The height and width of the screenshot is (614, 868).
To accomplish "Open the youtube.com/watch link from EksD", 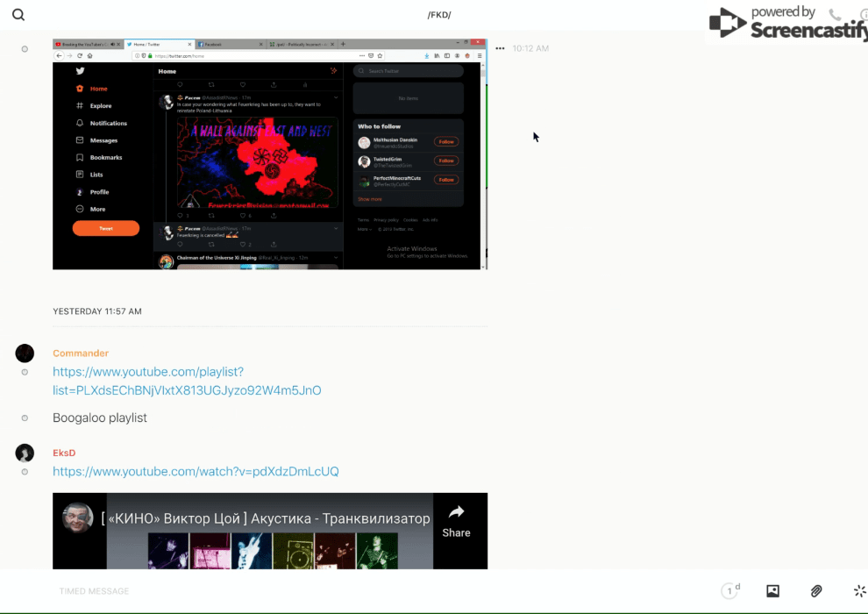I will click(x=196, y=471).
